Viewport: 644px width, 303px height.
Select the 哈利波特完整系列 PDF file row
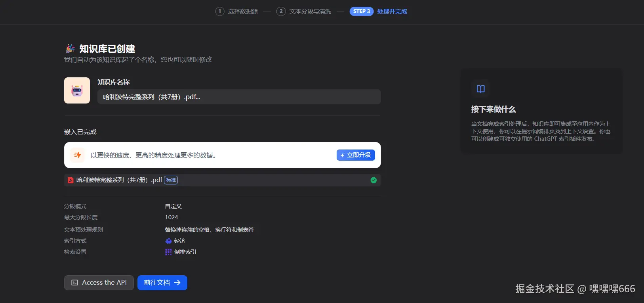(223, 180)
